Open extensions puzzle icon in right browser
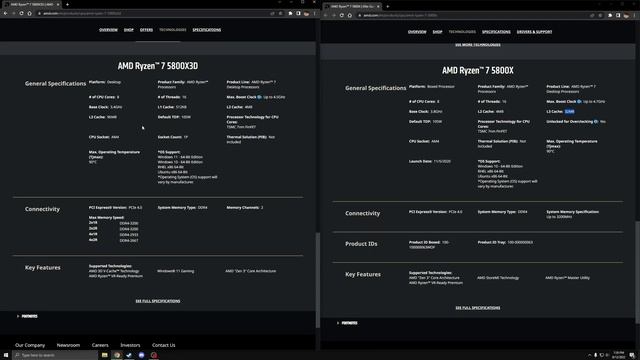Image resolution: width=640 pixels, height=360 pixels. click(610, 15)
